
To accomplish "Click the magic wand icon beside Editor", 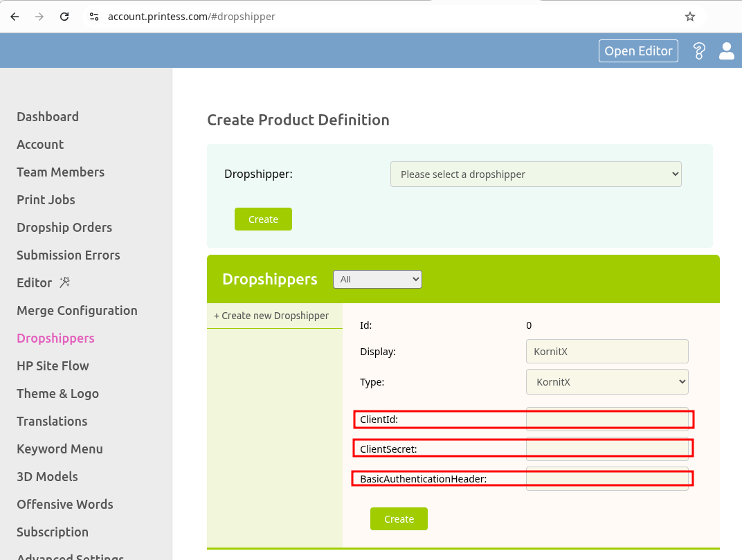I will (x=65, y=282).
